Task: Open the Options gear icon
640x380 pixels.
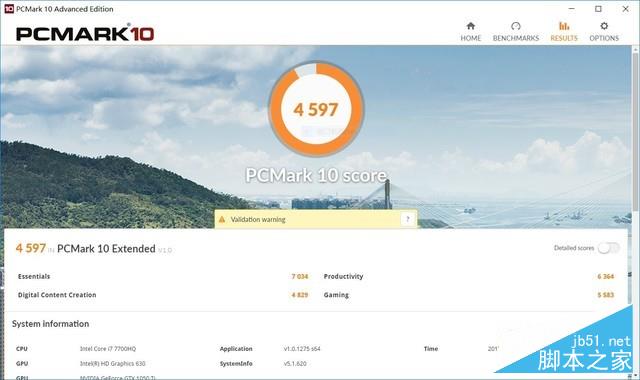Action: click(x=604, y=26)
